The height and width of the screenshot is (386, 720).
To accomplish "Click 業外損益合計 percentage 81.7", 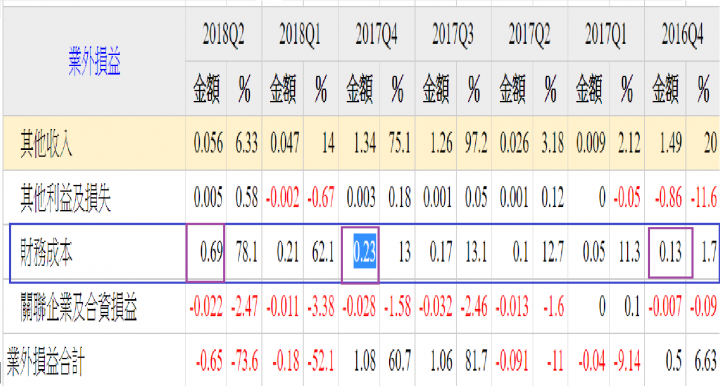I will [x=476, y=361].
